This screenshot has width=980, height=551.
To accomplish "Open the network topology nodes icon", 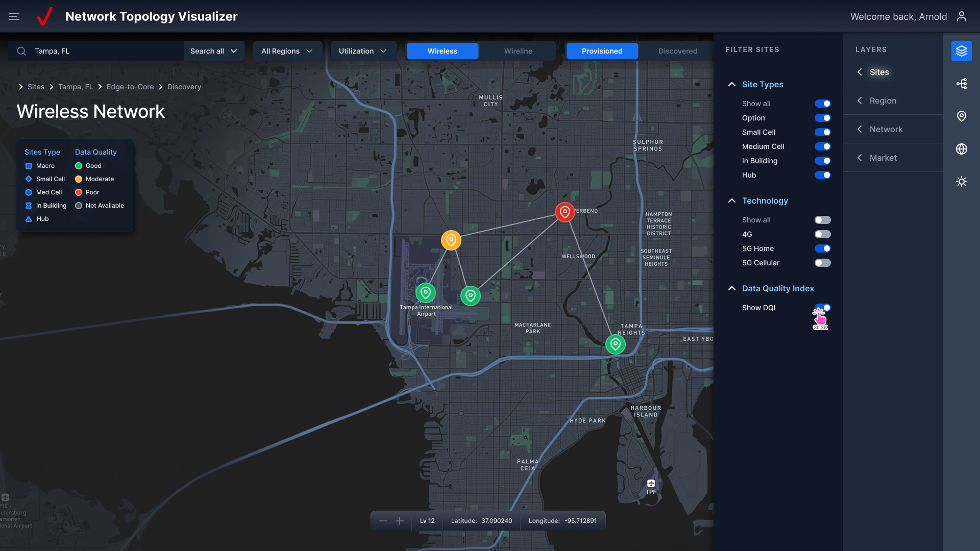I will tap(962, 84).
